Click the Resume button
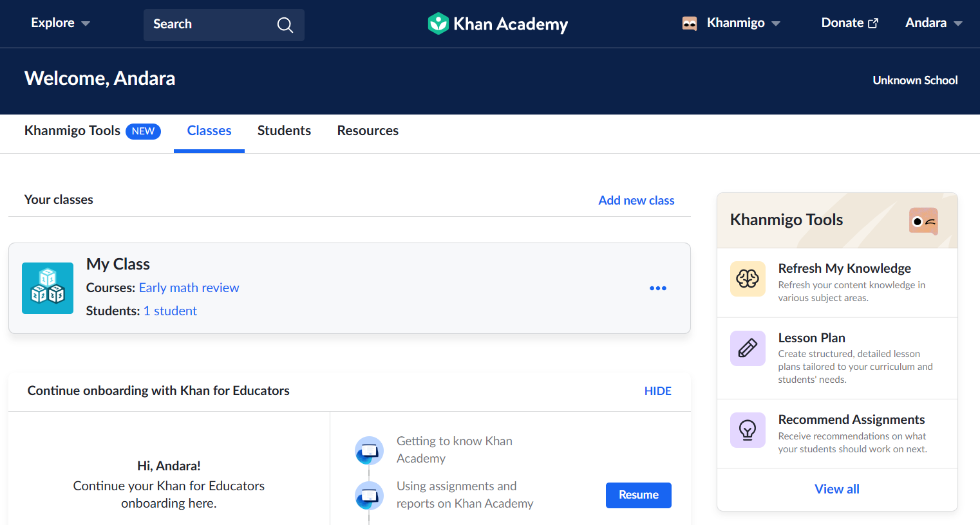980x525 pixels. point(638,495)
